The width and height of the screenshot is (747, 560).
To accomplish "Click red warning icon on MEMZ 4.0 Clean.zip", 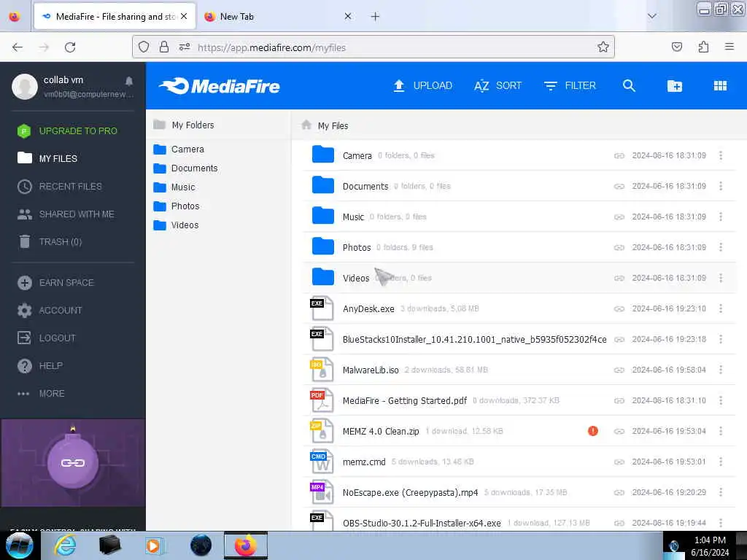I will (x=592, y=431).
